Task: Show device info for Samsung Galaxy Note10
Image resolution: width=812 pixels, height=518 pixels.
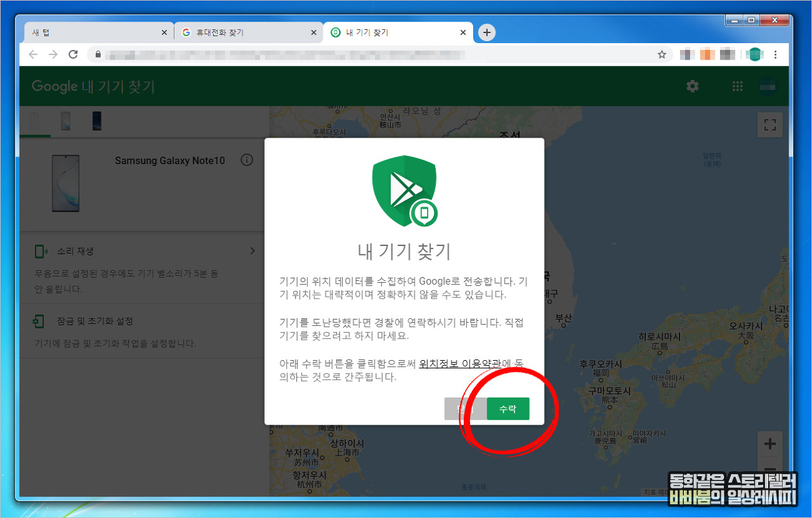Action: 247,160
